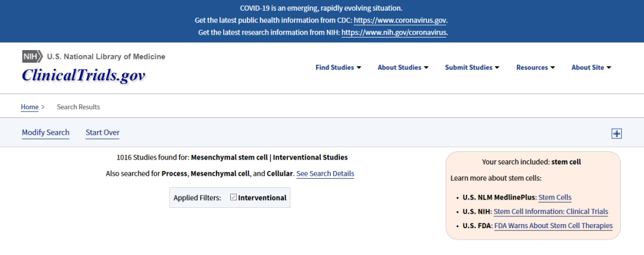
Task: Open the About Site menu
Action: (x=592, y=67)
